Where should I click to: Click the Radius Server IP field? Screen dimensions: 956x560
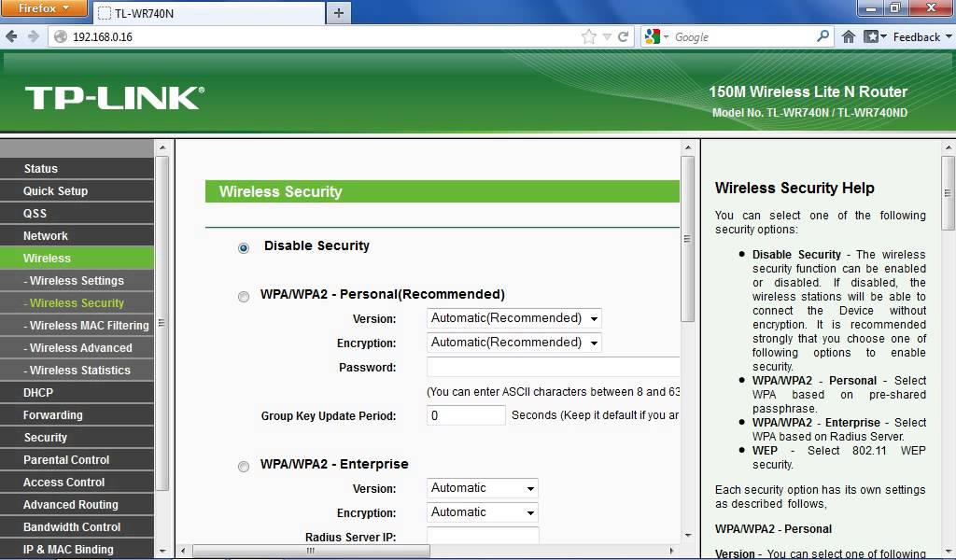point(483,535)
